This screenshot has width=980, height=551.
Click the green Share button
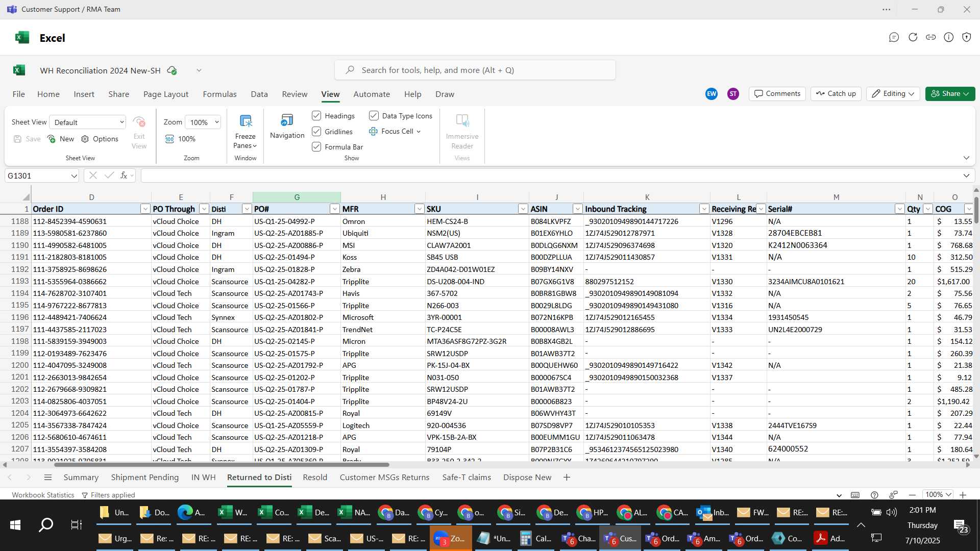[x=950, y=94]
